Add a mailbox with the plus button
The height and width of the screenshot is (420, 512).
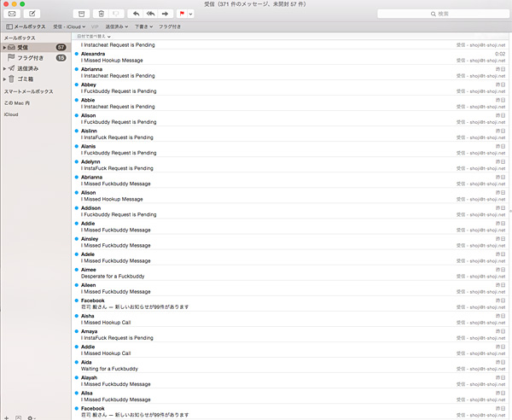(x=6, y=417)
